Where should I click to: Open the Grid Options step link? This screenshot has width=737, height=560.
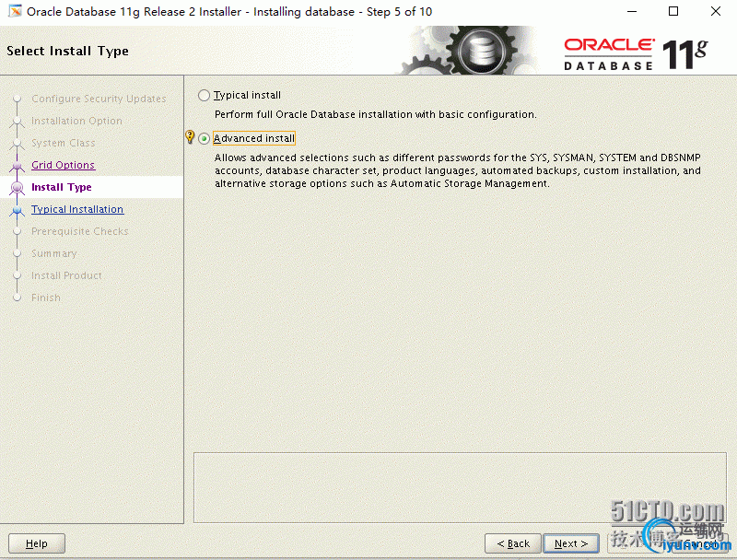[x=63, y=165]
